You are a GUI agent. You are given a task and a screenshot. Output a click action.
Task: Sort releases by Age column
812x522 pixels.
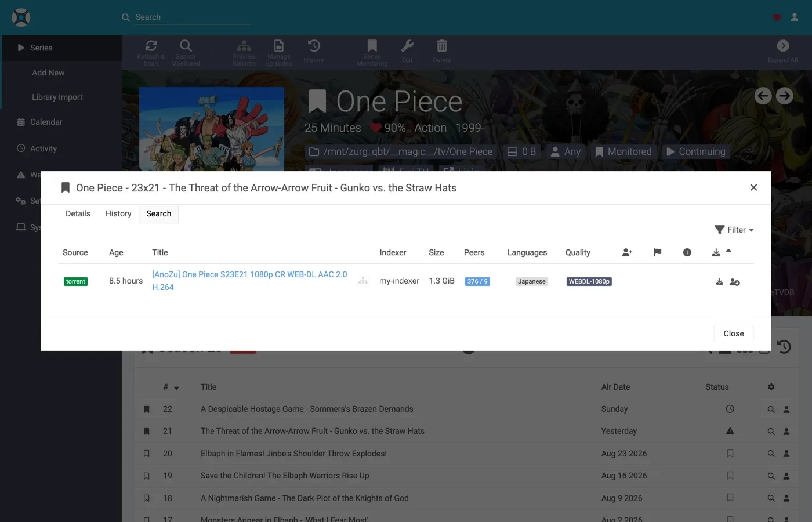[116, 252]
